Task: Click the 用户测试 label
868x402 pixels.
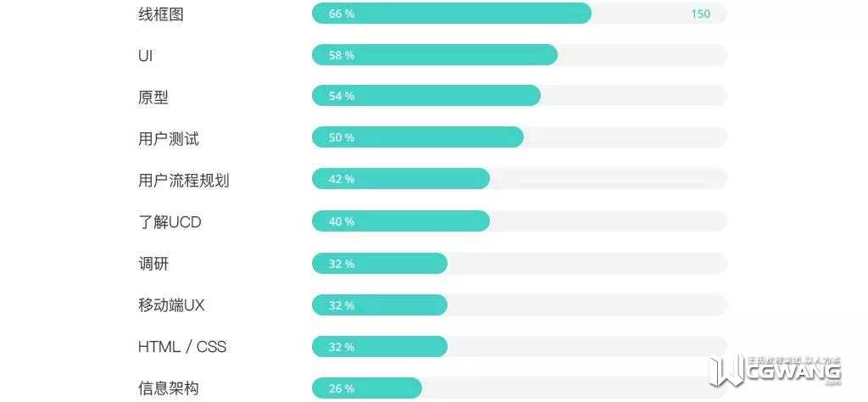Action: pos(168,138)
